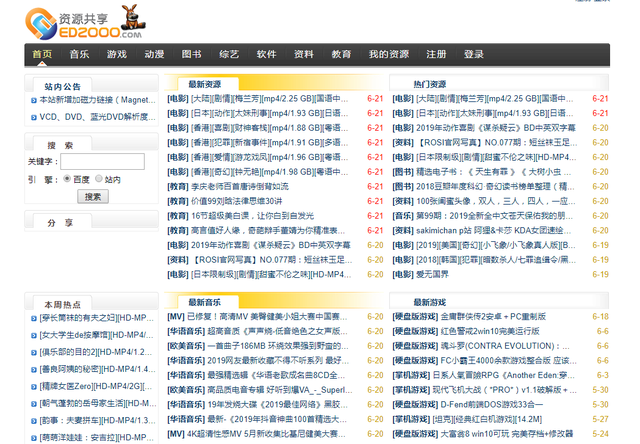Open the 教育 navigation item
This screenshot has width=640, height=444.
pyautogui.click(x=341, y=54)
